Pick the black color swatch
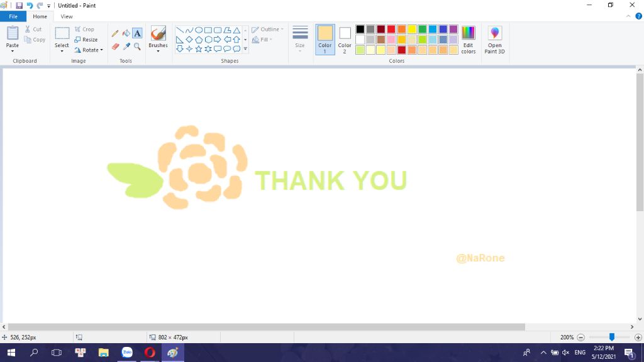 [360, 29]
